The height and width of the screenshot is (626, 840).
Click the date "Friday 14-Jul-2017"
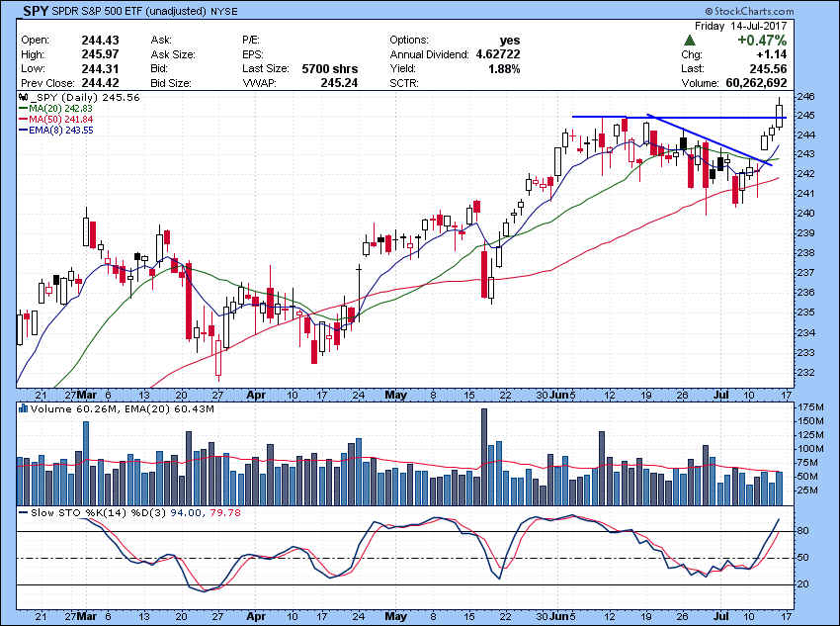740,26
